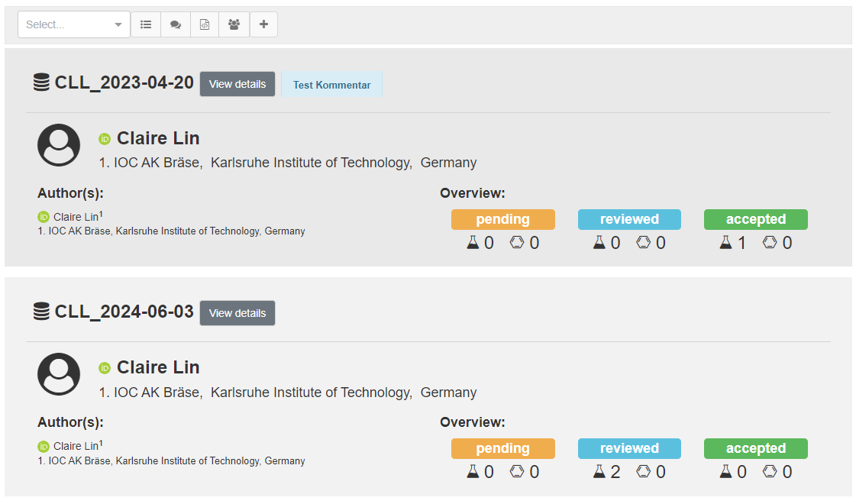Screen dimensions: 856x504
Task: Click the code file icon button
Action: tap(205, 24)
